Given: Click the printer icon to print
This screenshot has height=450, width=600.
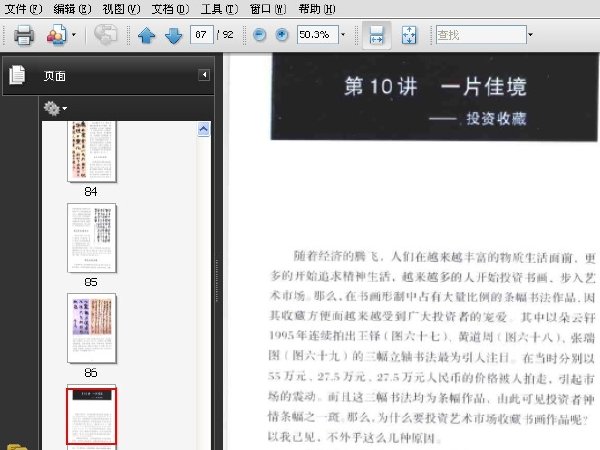Looking at the screenshot, I should (x=24, y=35).
